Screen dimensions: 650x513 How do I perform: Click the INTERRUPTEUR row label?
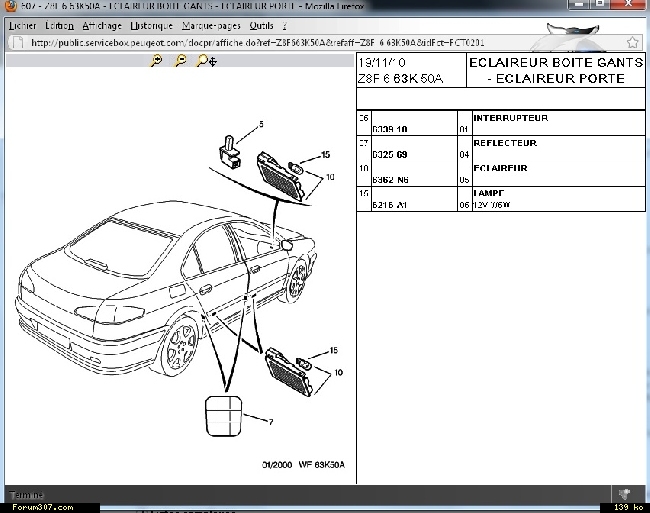click(x=511, y=118)
